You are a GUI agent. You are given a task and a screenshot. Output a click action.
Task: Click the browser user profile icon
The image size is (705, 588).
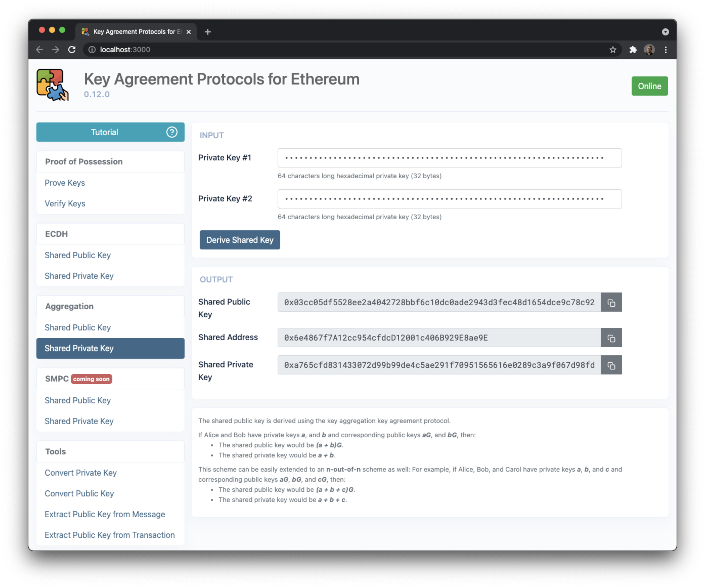[x=649, y=49]
